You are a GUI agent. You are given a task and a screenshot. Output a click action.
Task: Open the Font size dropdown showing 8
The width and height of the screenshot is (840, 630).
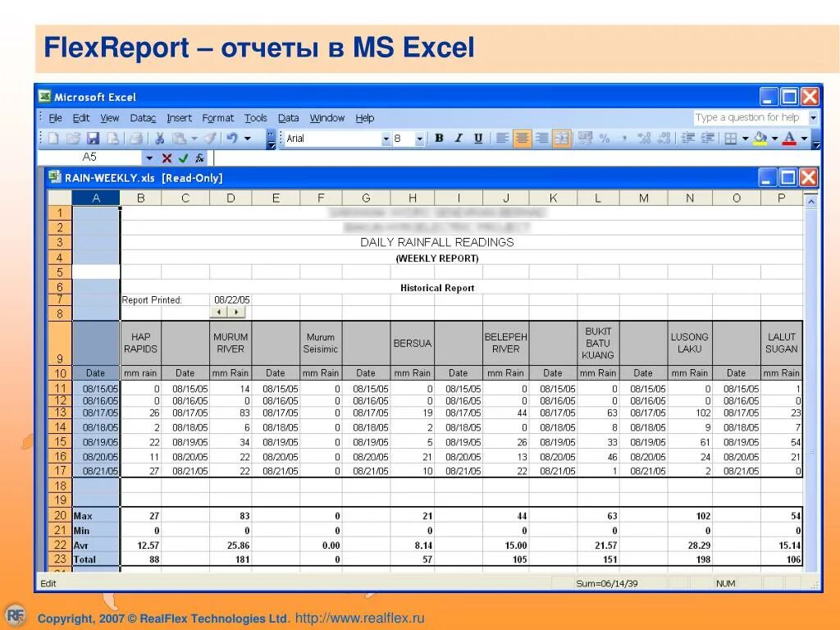(419, 139)
